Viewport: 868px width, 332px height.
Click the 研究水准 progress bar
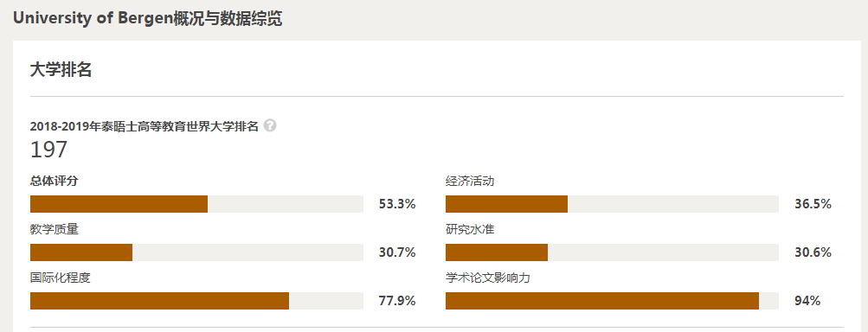(612, 252)
